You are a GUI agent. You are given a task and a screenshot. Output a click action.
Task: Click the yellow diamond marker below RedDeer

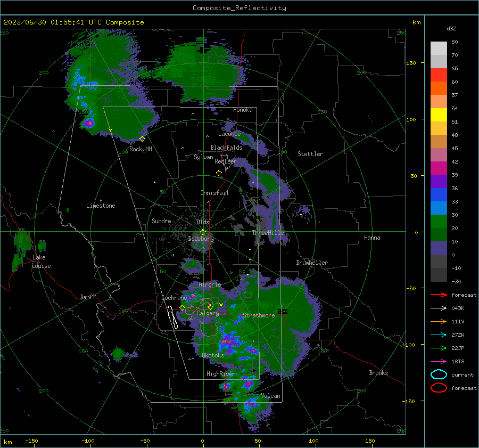point(219,173)
